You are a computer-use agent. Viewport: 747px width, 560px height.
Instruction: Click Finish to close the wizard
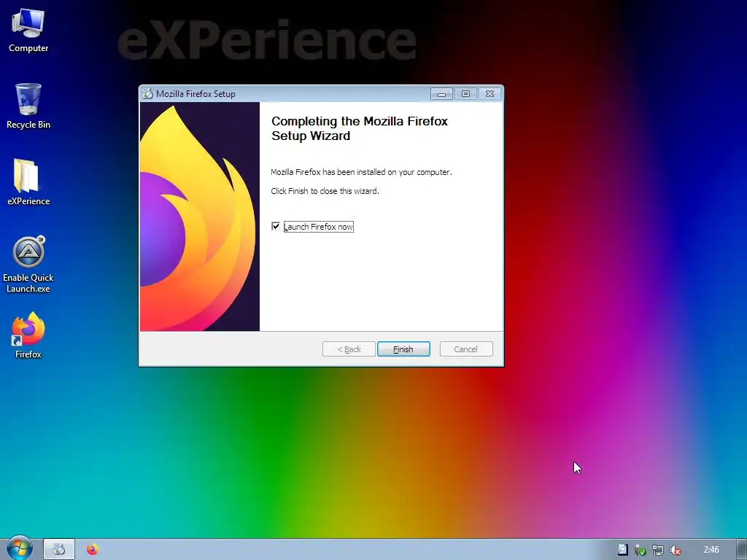click(x=403, y=349)
